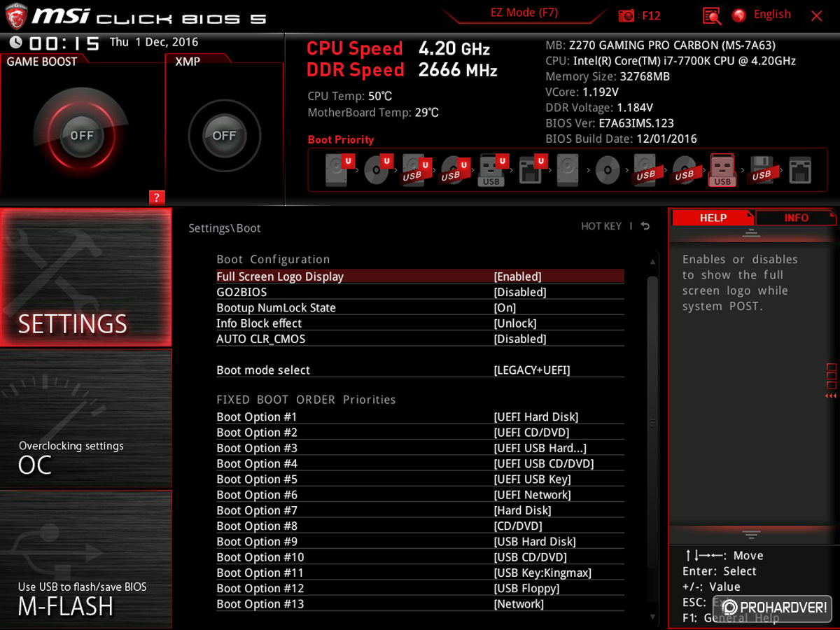Image resolution: width=840 pixels, height=630 pixels.
Task: Click the date Thu 1 Dec, 2016
Action: (x=154, y=42)
